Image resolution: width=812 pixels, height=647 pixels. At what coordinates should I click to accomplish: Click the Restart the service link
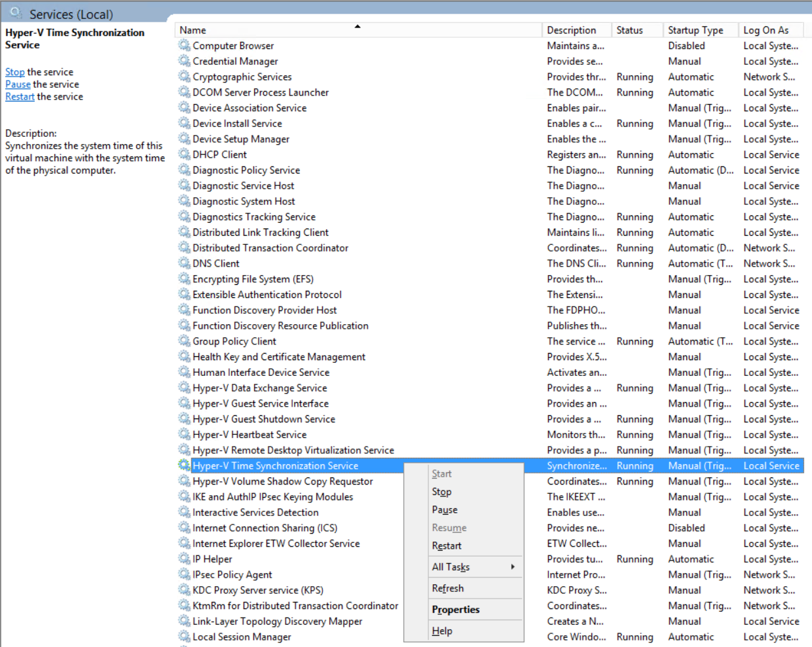pos(20,97)
